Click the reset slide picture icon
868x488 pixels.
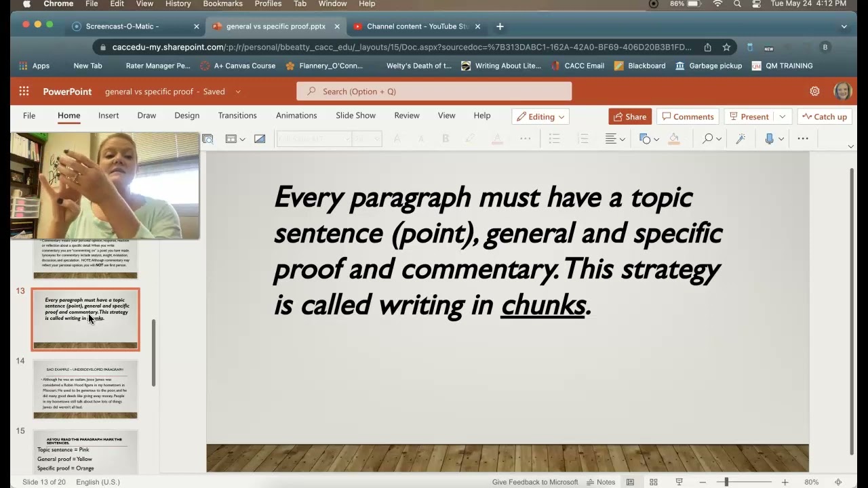pos(260,138)
